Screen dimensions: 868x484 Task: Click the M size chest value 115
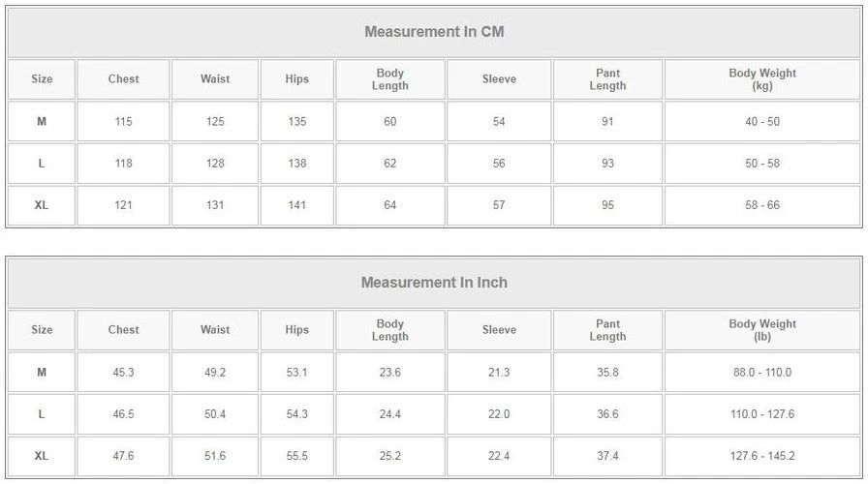(x=123, y=122)
